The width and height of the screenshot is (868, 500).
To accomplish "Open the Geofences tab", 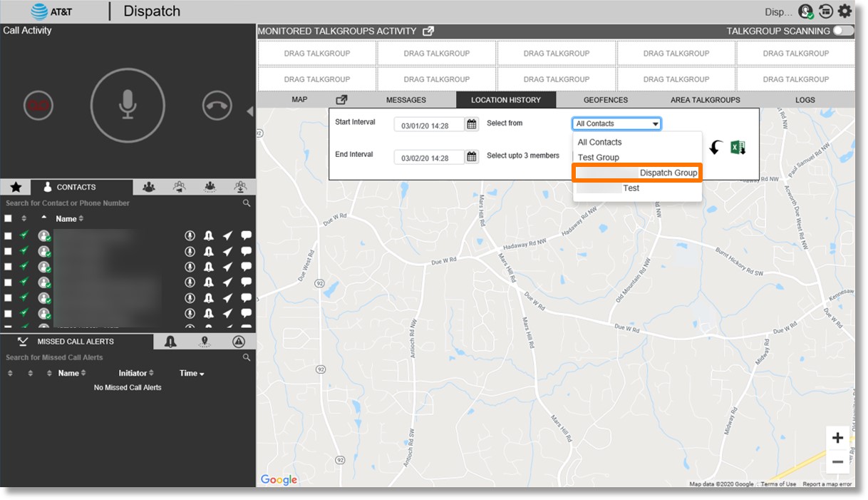I will 606,100.
